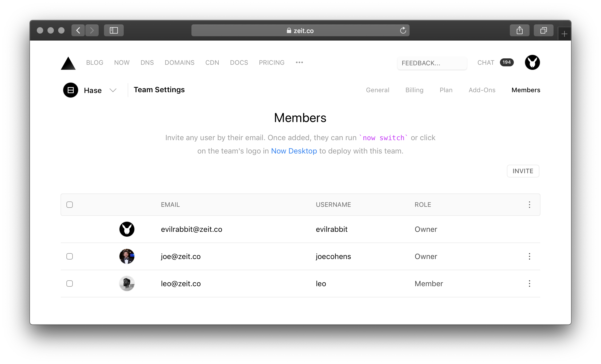Click evilrabbit's avatar in members table
The image size is (601, 364).
tap(127, 229)
